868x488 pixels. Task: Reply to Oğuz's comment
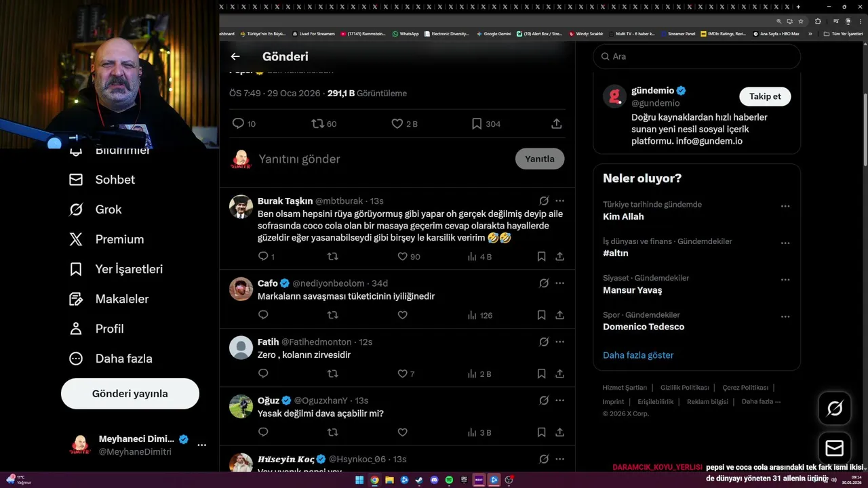pyautogui.click(x=264, y=432)
